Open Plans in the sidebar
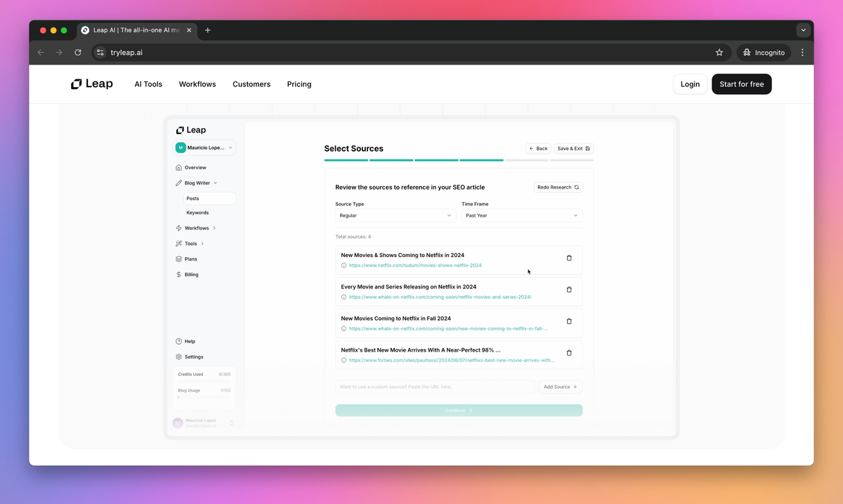Image resolution: width=843 pixels, height=504 pixels. [187, 259]
